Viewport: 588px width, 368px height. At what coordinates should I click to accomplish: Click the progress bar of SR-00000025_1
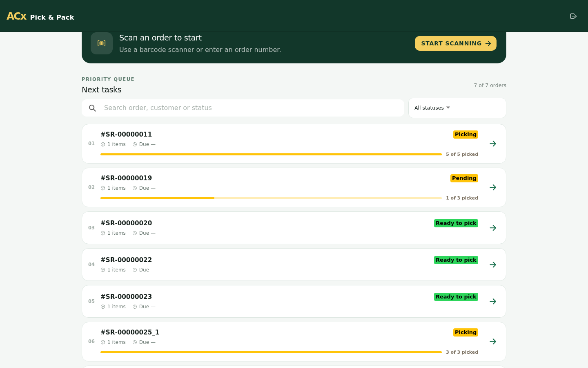click(271, 352)
